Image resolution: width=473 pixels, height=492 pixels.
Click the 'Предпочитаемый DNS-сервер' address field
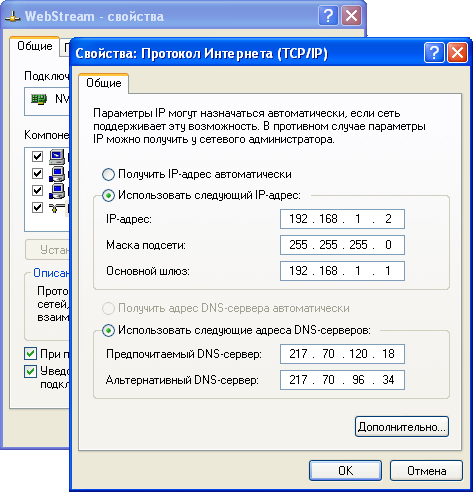pos(342,354)
